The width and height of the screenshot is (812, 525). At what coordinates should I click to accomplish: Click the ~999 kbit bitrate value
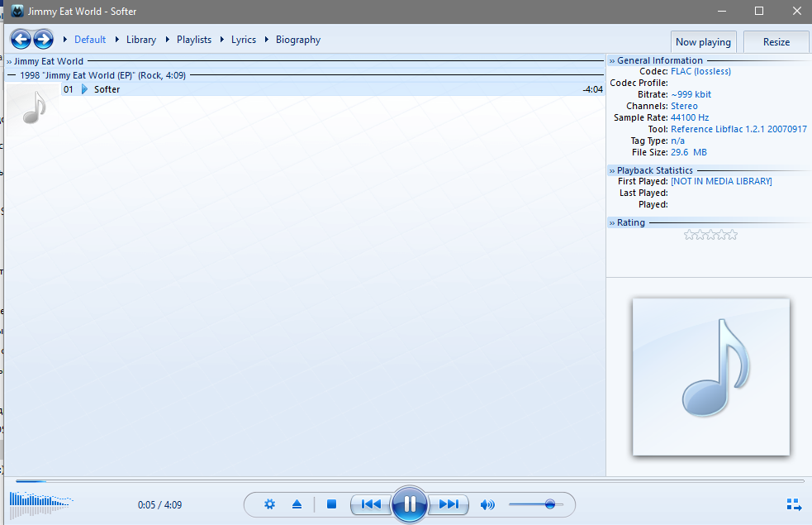[691, 94]
